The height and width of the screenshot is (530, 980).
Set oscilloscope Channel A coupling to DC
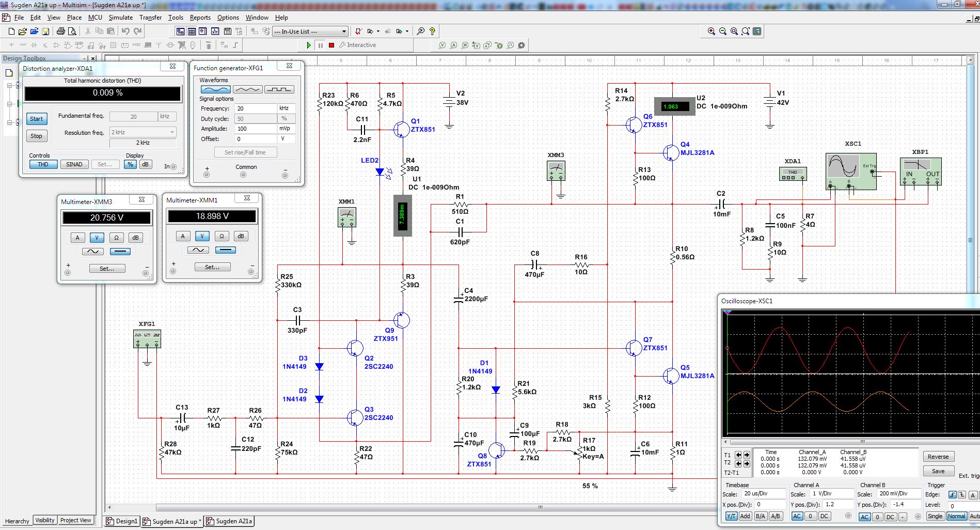(824, 516)
